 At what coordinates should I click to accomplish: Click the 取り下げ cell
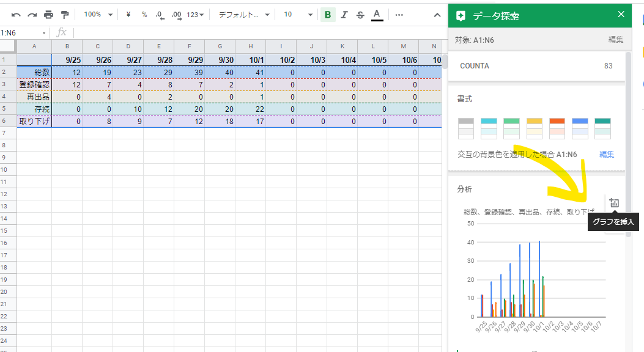tap(34, 122)
